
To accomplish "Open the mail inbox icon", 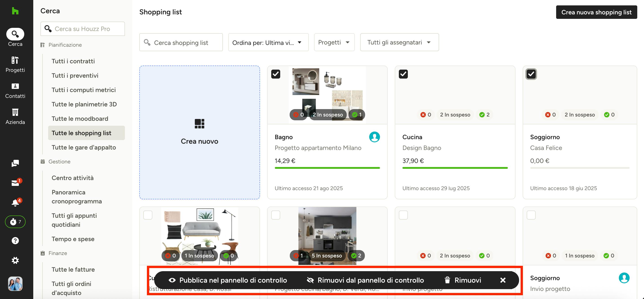I will click(x=15, y=183).
